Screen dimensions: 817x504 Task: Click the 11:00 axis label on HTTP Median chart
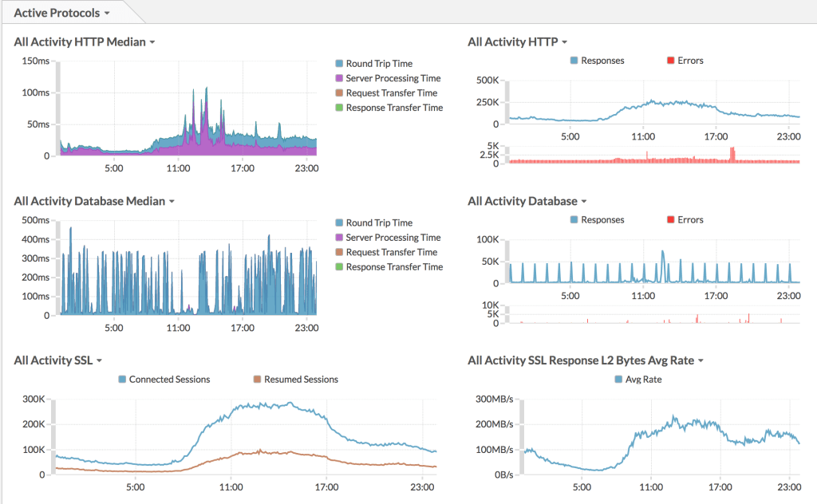(178, 168)
